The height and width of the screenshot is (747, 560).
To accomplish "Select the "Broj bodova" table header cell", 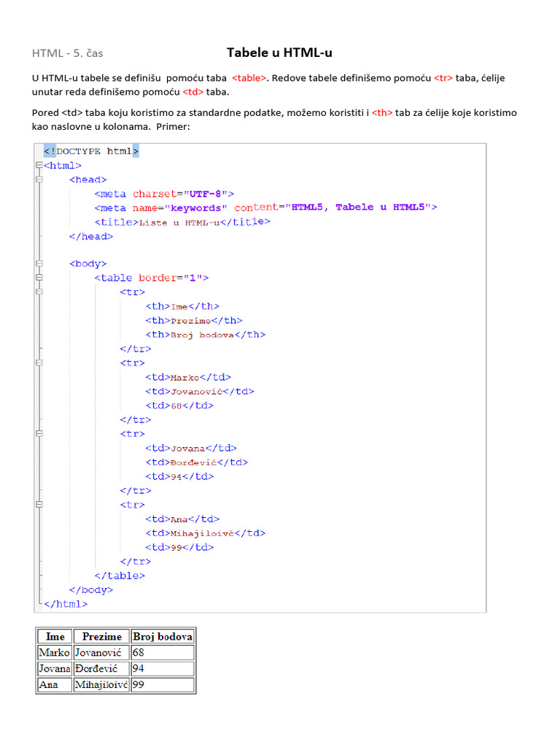I will 163,636.
